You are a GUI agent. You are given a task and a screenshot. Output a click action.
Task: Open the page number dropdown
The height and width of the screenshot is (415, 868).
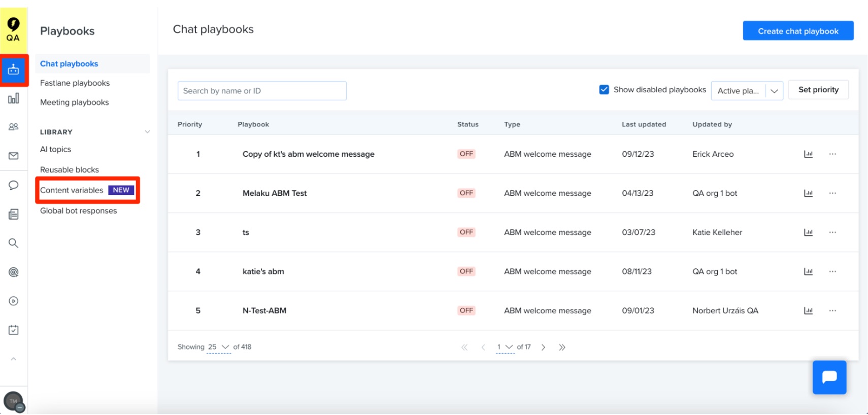tap(505, 347)
